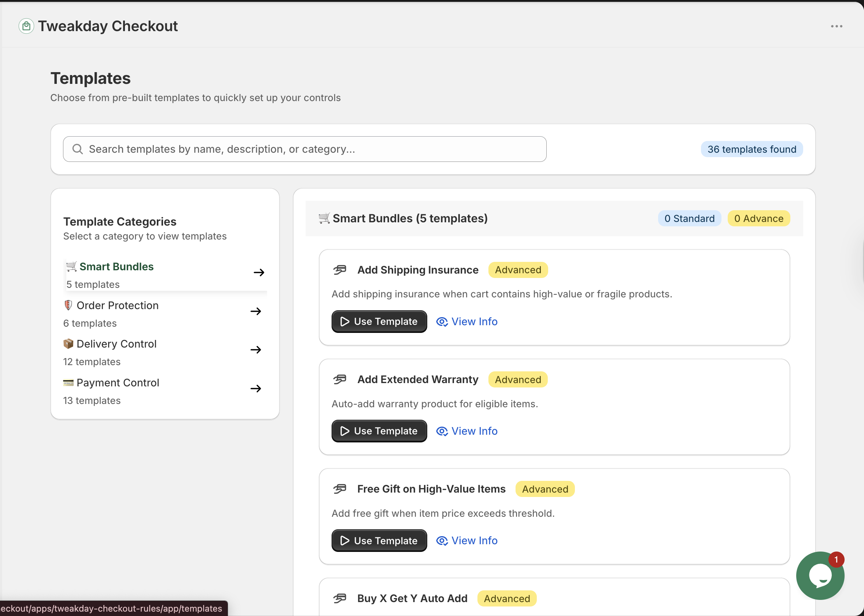864x616 pixels.
Task: Click the Free Gift on High-Value Items icon
Action: coord(340,489)
